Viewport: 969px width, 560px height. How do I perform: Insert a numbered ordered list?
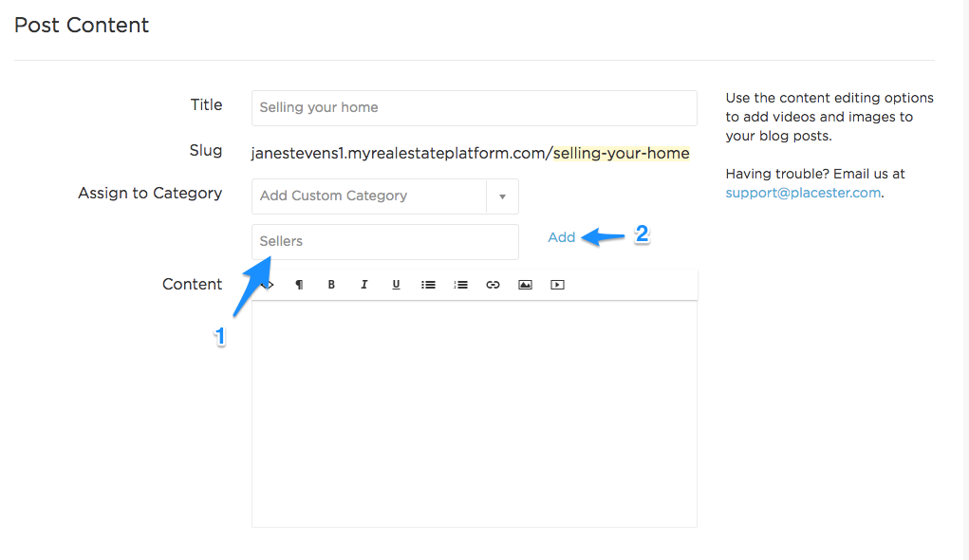click(x=460, y=285)
